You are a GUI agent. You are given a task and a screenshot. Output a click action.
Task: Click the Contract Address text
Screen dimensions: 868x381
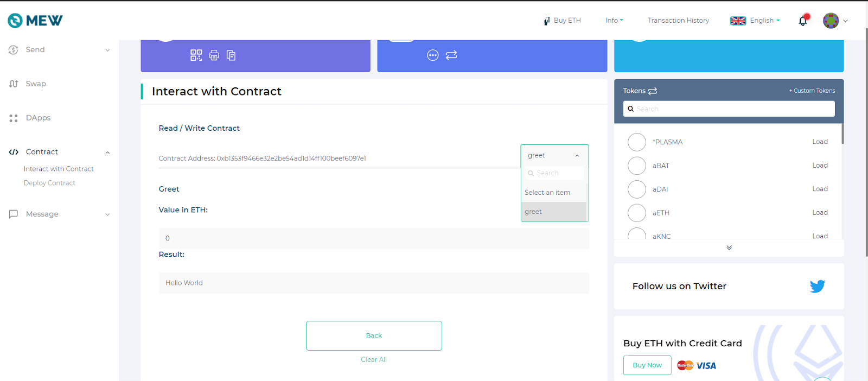tap(262, 158)
